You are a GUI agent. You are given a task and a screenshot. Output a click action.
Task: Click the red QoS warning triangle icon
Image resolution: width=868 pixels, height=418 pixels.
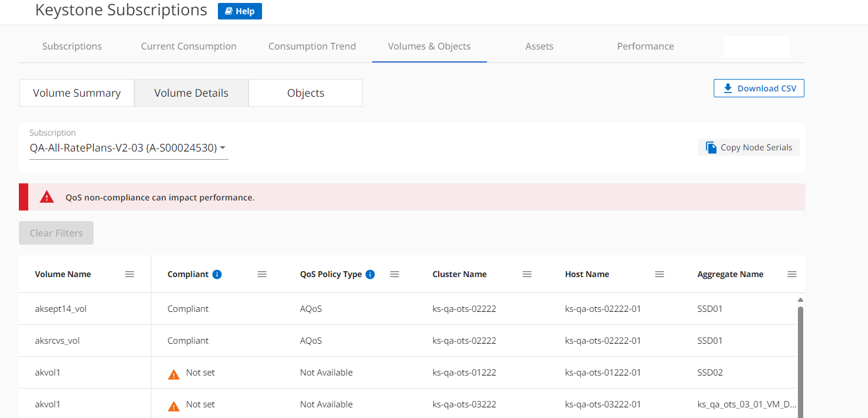point(47,198)
